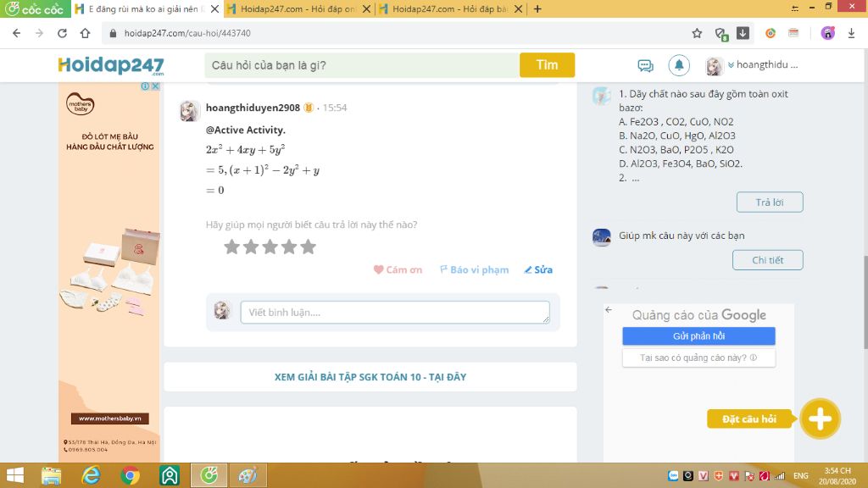868x488 pixels.
Task: Open the browser home page
Action: 86,33
